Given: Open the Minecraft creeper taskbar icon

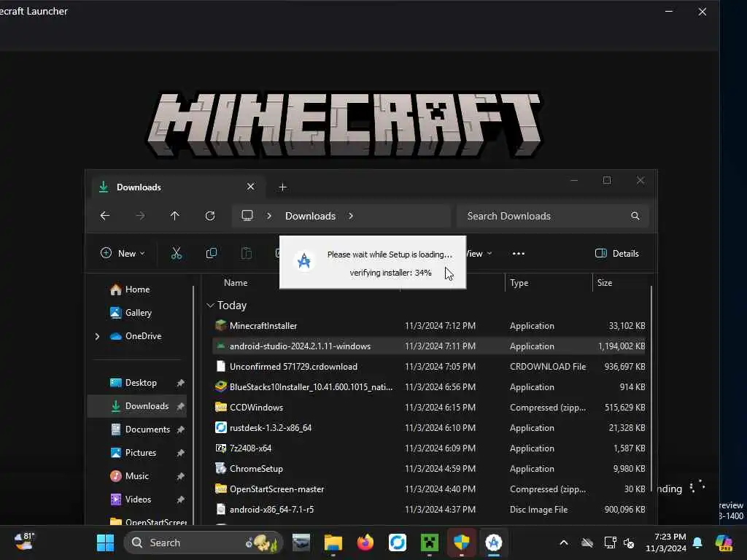Looking at the screenshot, I should point(429,542).
